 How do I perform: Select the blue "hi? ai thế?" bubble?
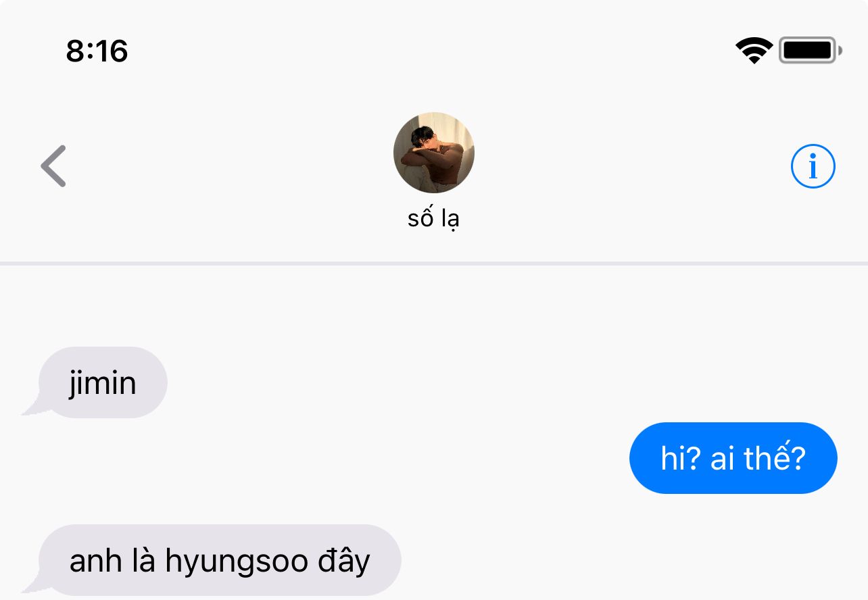click(733, 458)
